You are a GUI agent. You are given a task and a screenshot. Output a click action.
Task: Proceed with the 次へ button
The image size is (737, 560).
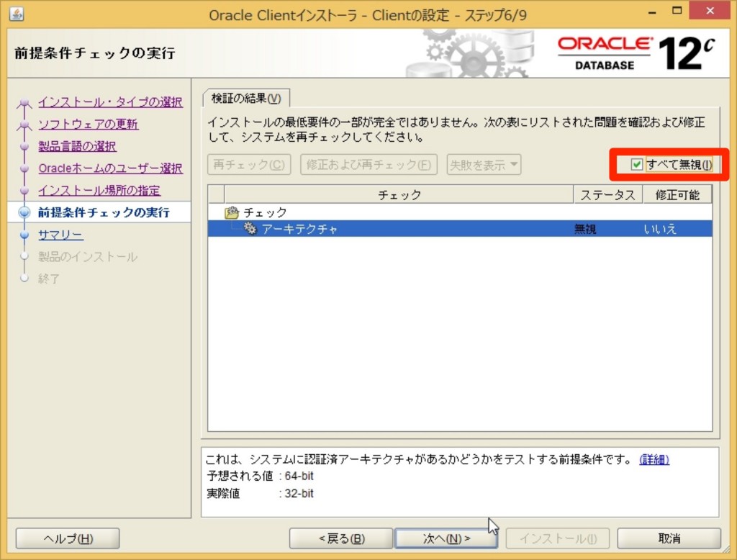446,538
